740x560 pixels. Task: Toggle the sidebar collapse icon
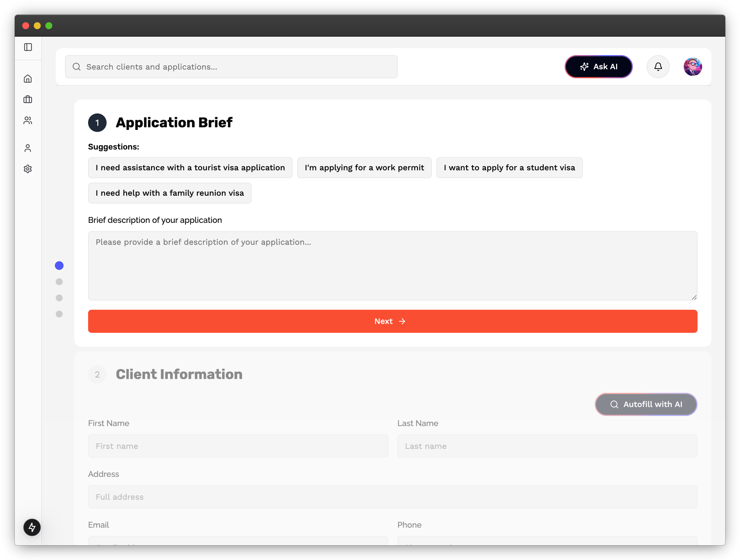(x=28, y=47)
